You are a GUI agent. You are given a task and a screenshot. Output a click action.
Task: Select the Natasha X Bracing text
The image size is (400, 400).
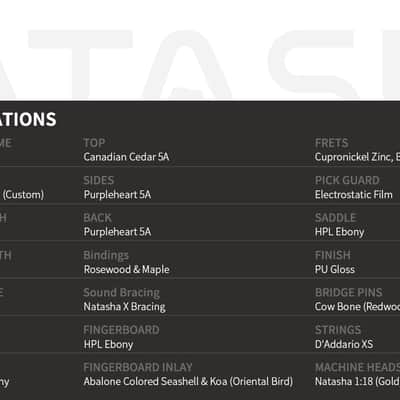coord(124,307)
